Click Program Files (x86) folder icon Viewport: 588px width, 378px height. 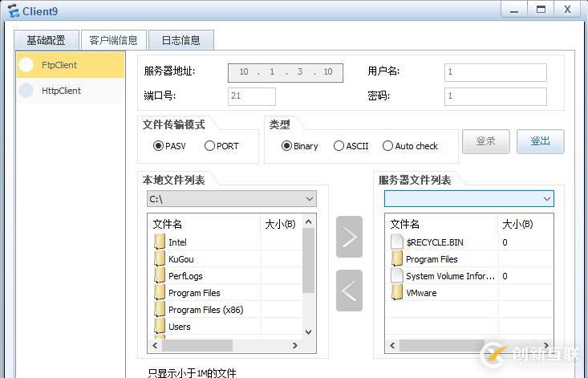pyautogui.click(x=160, y=309)
